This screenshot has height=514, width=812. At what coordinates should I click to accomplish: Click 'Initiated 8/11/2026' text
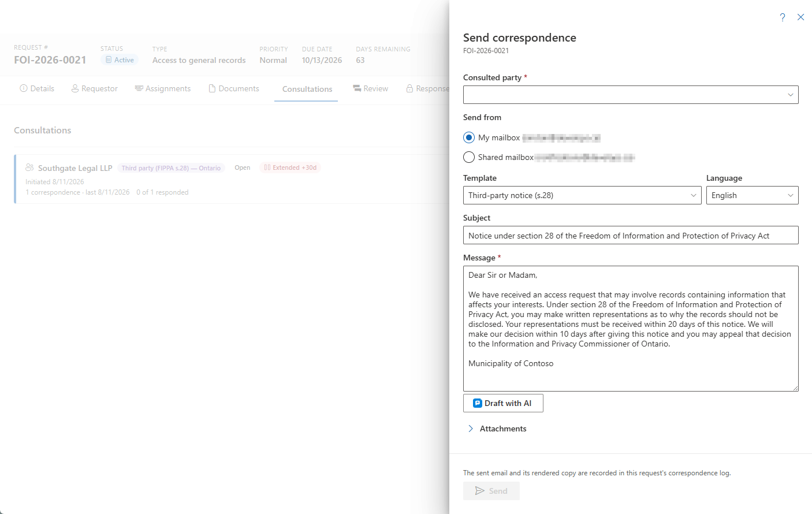[x=55, y=182]
